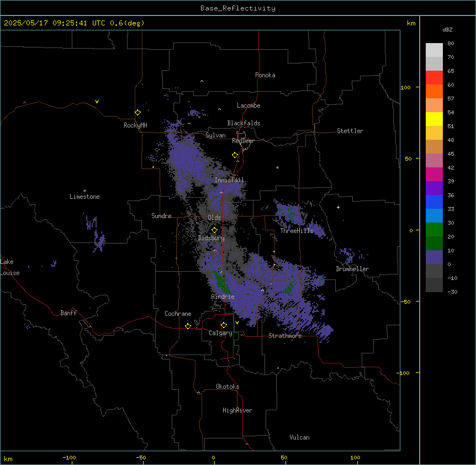Click the km unit label at bottom left

pyautogui.click(x=8, y=459)
